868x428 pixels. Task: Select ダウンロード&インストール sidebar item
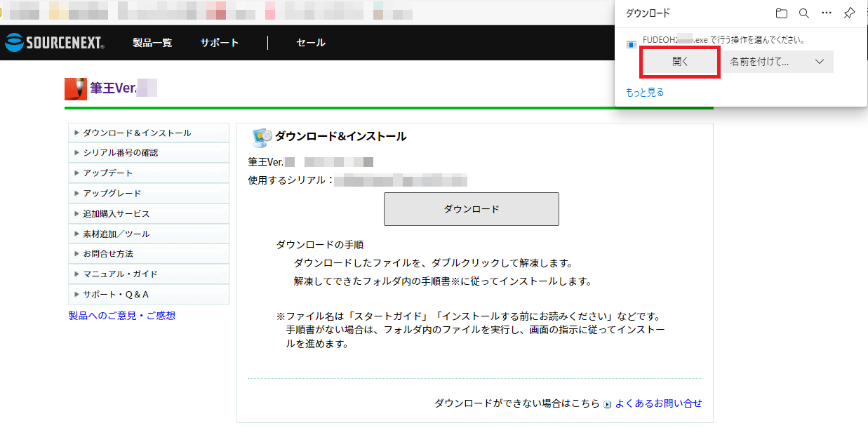pos(149,133)
